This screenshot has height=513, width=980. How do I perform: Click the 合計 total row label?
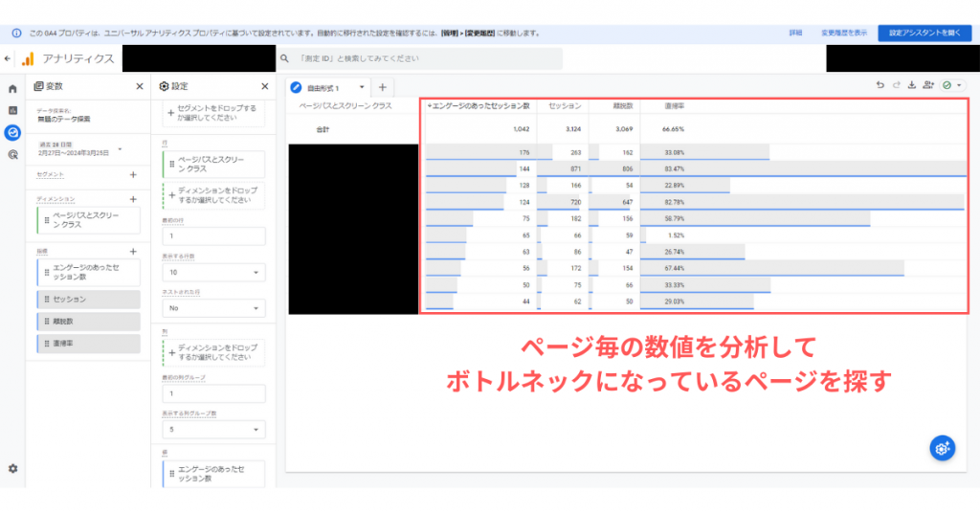click(323, 129)
